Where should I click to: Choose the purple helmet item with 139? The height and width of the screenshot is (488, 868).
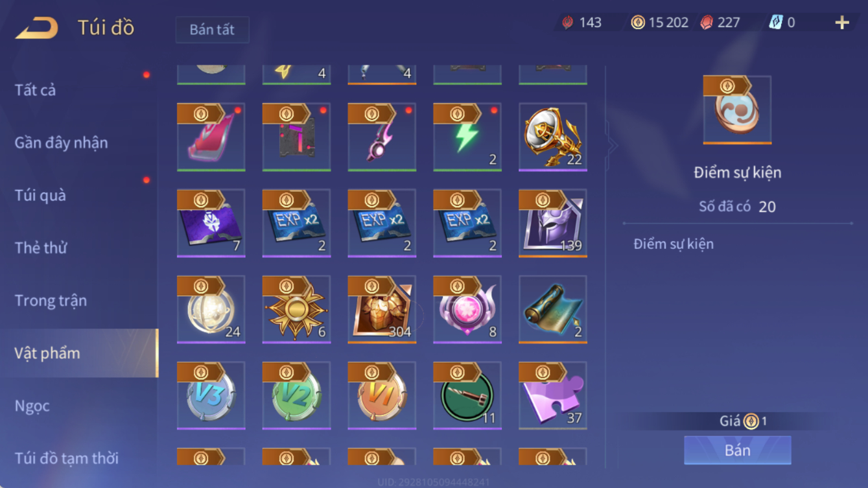[553, 224]
